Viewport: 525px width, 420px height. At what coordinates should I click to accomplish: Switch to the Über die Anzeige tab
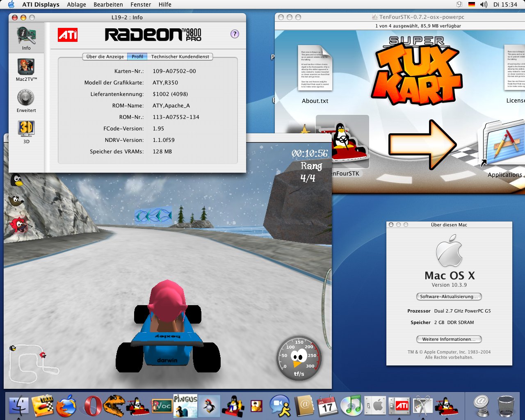(x=105, y=57)
